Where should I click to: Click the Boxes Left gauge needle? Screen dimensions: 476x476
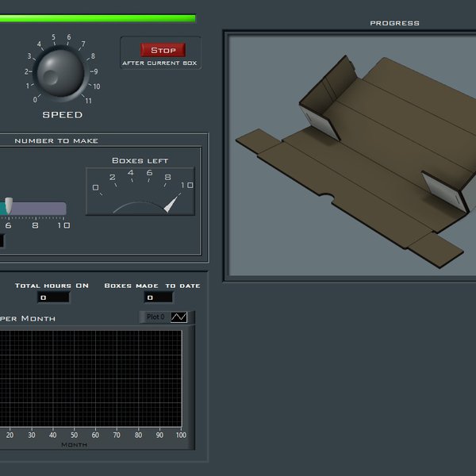(171, 205)
